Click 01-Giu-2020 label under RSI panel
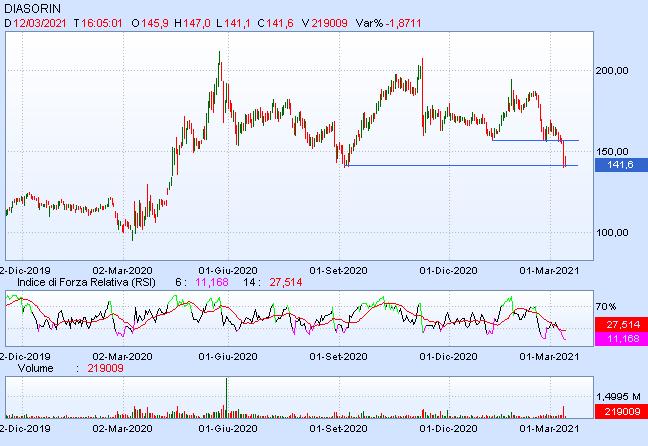The width and height of the screenshot is (648, 446). tap(228, 356)
